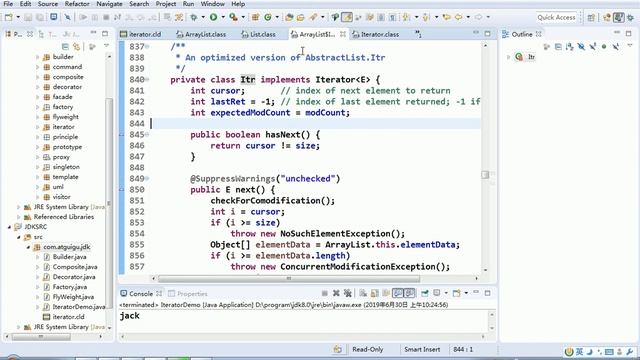Toggle Hide Local Types in Outline toolbar

[x=616, y=47]
